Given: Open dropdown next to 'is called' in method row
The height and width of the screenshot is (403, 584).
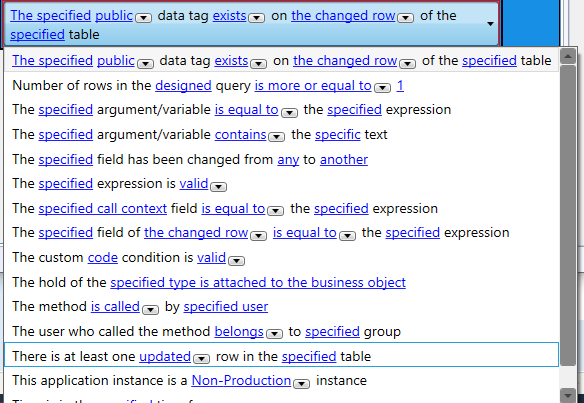Looking at the screenshot, I should [151, 309].
